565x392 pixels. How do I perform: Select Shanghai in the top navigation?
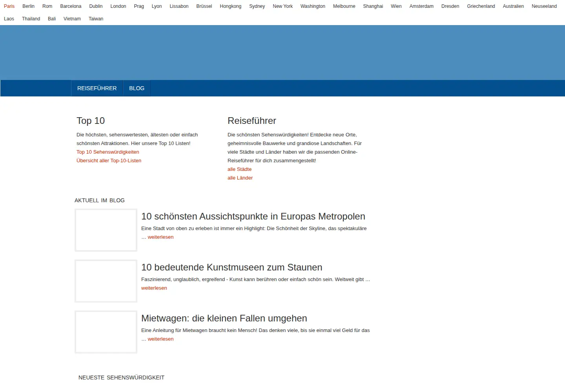373,6
